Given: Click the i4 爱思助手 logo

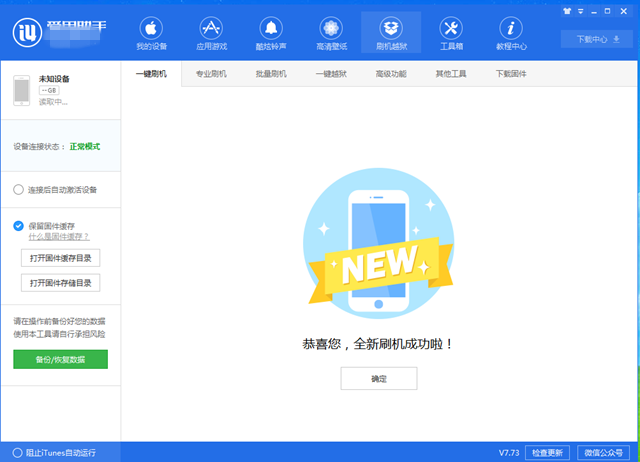Looking at the screenshot, I should coord(27,33).
